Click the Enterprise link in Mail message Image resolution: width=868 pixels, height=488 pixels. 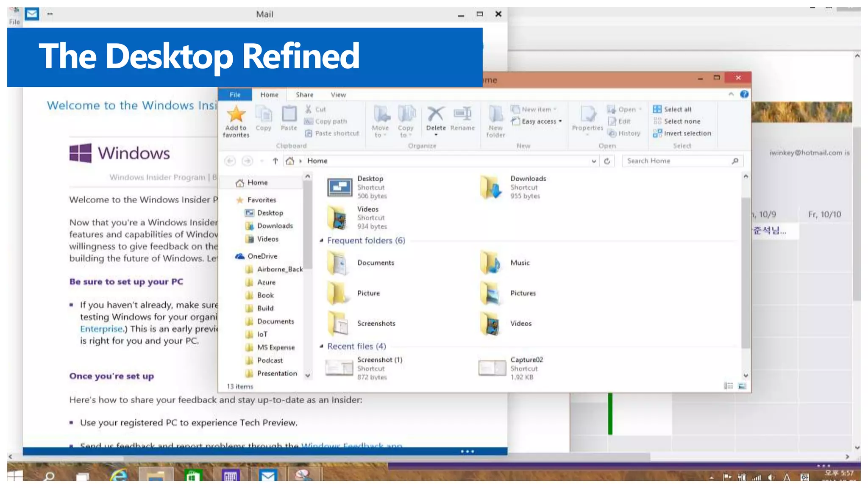coord(101,329)
